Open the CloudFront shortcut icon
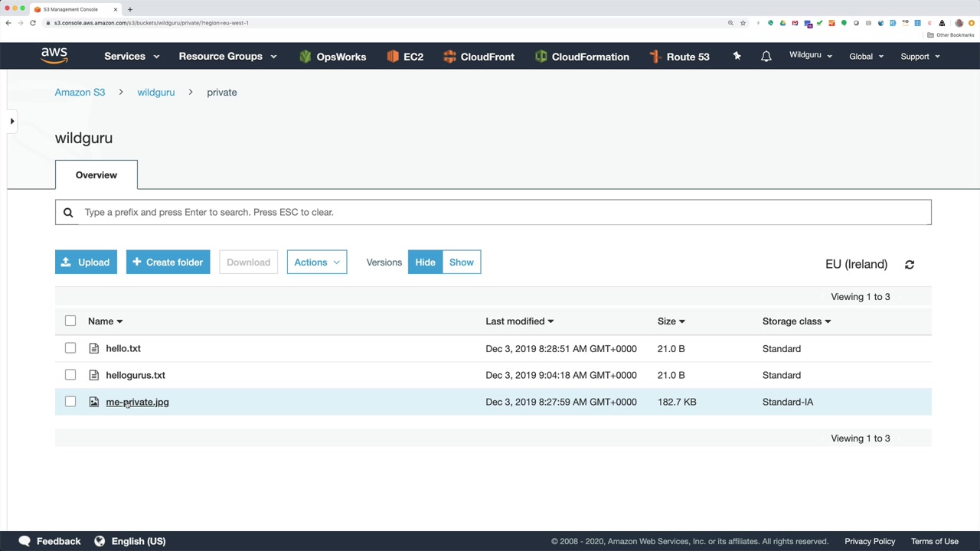 [449, 57]
